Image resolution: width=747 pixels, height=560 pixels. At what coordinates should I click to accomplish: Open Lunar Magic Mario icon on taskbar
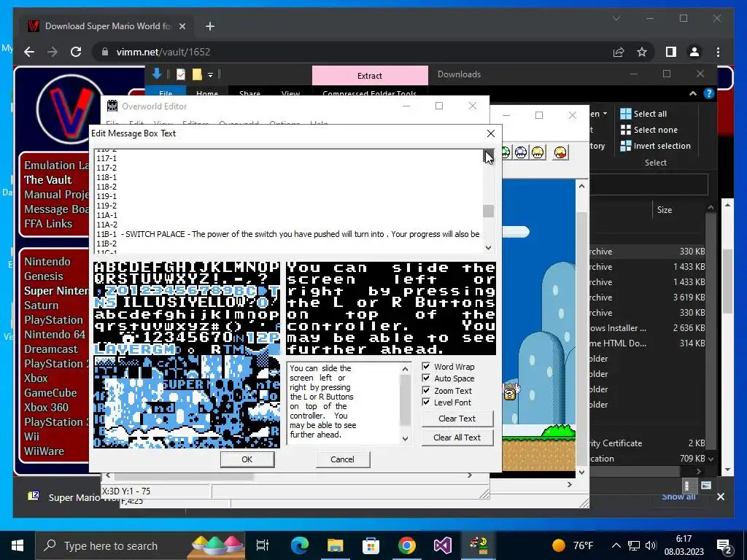pos(479,545)
